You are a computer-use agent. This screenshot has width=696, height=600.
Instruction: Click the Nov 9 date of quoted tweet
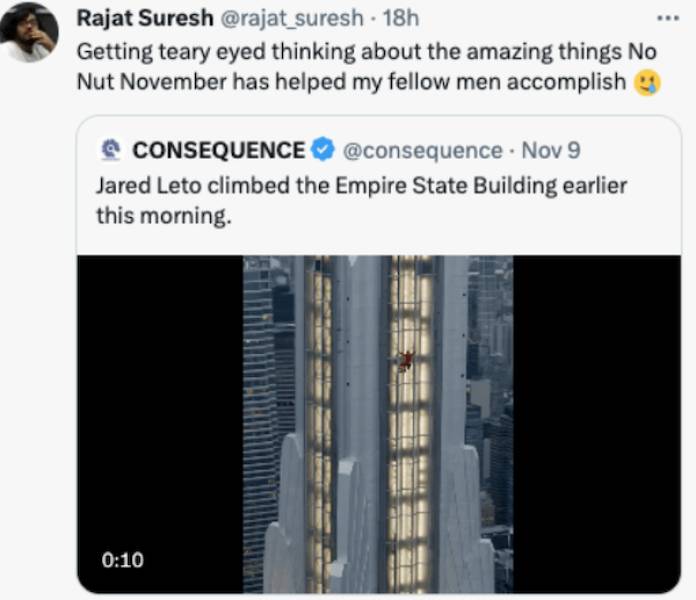click(x=550, y=151)
